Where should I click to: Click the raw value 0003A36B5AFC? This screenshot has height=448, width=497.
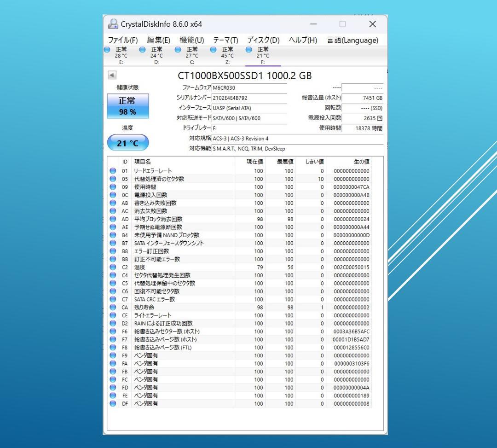point(351,332)
